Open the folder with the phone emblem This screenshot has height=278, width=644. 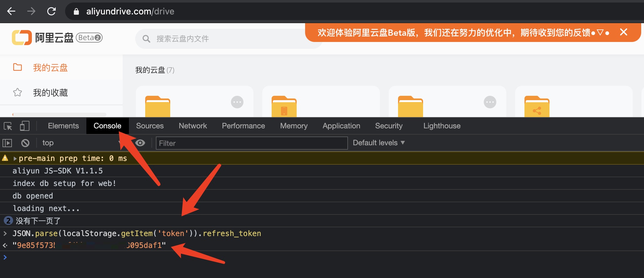coord(284,107)
